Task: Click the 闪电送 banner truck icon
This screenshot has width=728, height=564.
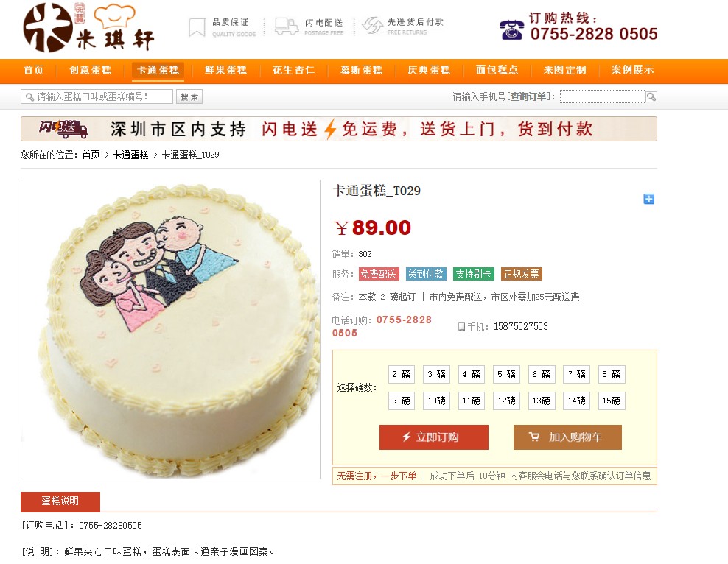Action: (x=63, y=129)
